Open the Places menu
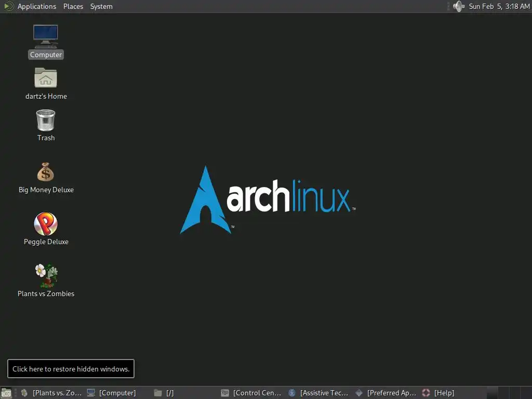 click(73, 6)
